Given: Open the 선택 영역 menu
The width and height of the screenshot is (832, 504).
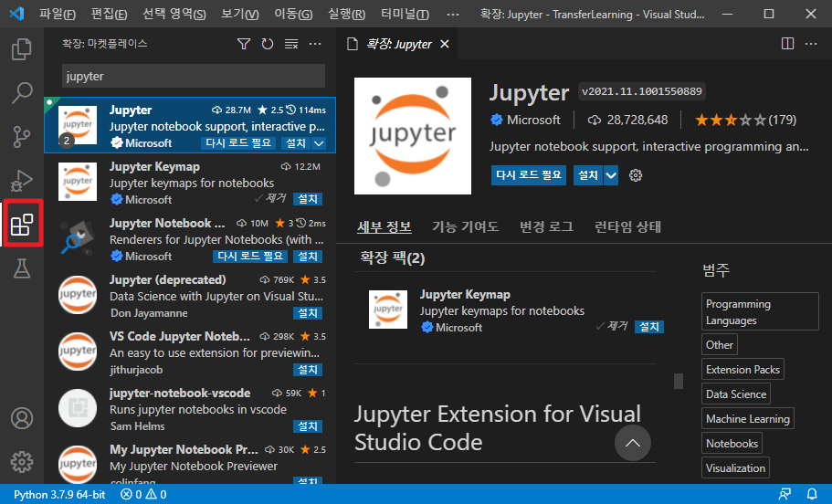Looking at the screenshot, I should click(x=174, y=15).
